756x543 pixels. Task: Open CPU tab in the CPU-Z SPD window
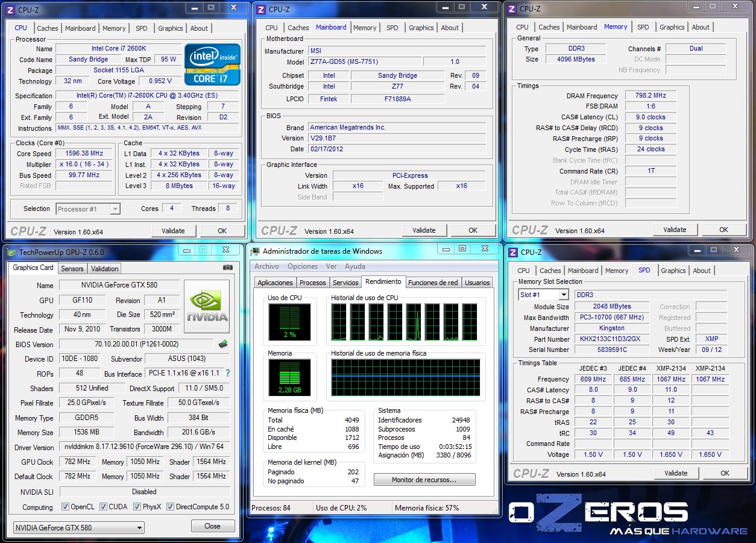click(523, 271)
